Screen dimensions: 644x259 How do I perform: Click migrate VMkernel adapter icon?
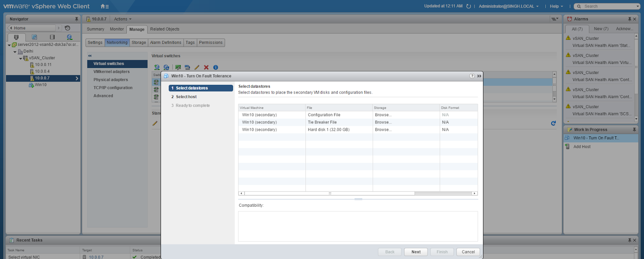click(187, 68)
